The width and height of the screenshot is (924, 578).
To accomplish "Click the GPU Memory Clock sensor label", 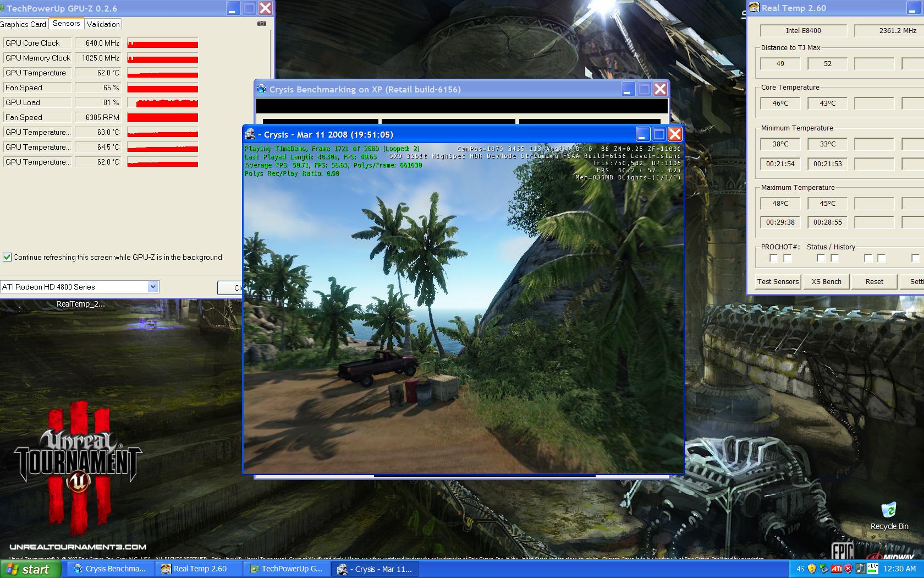I will (x=37, y=58).
